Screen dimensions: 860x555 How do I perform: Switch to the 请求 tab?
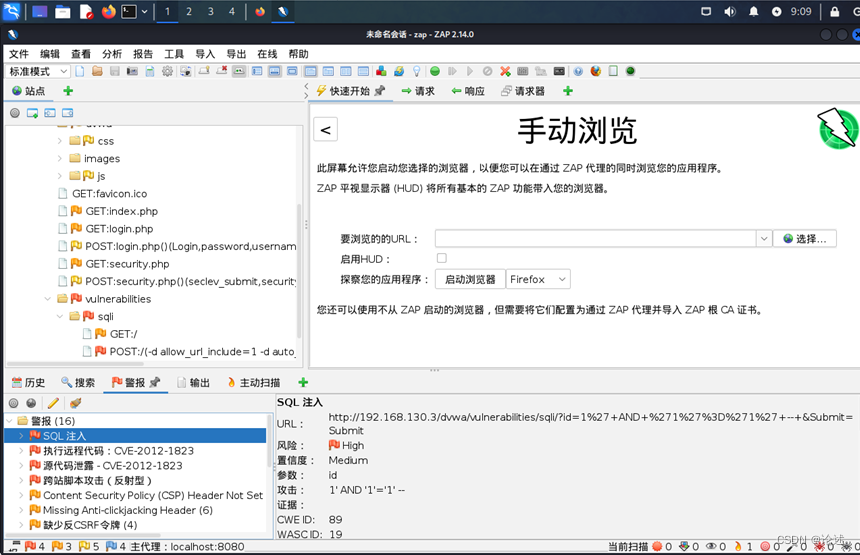(418, 91)
